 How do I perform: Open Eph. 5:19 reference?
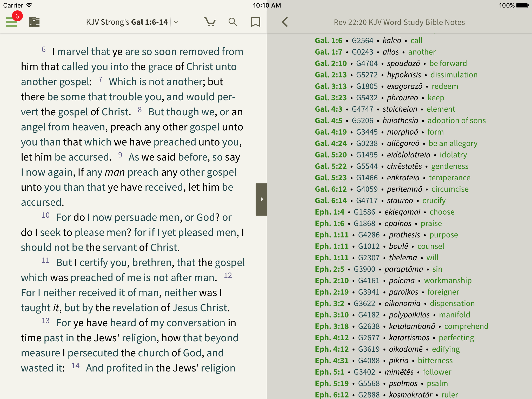click(x=332, y=383)
